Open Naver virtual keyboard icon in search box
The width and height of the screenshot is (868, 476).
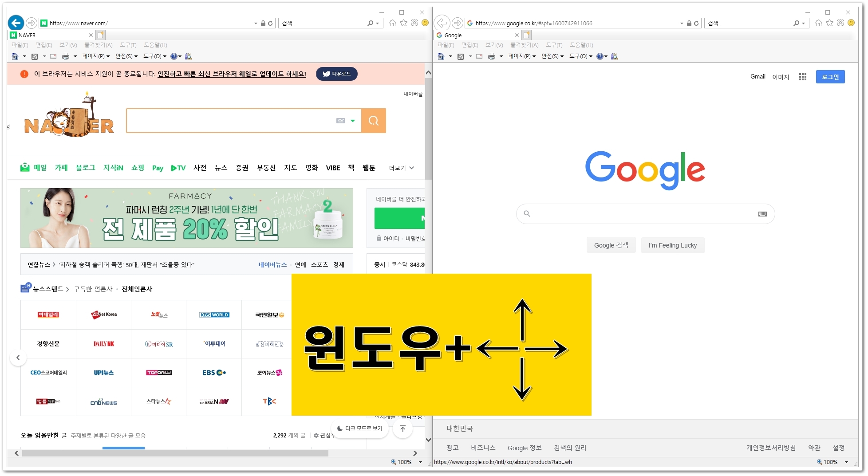pyautogui.click(x=341, y=121)
